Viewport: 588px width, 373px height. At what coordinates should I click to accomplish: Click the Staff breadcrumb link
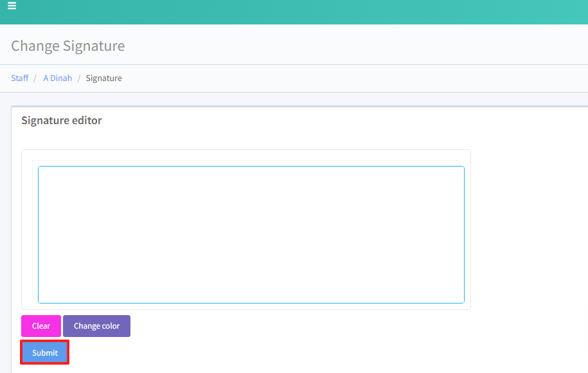coord(20,78)
